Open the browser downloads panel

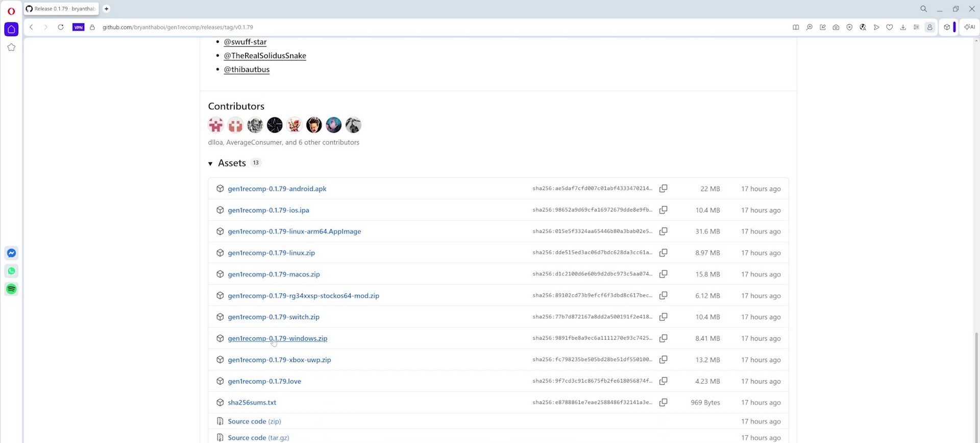coord(903,27)
